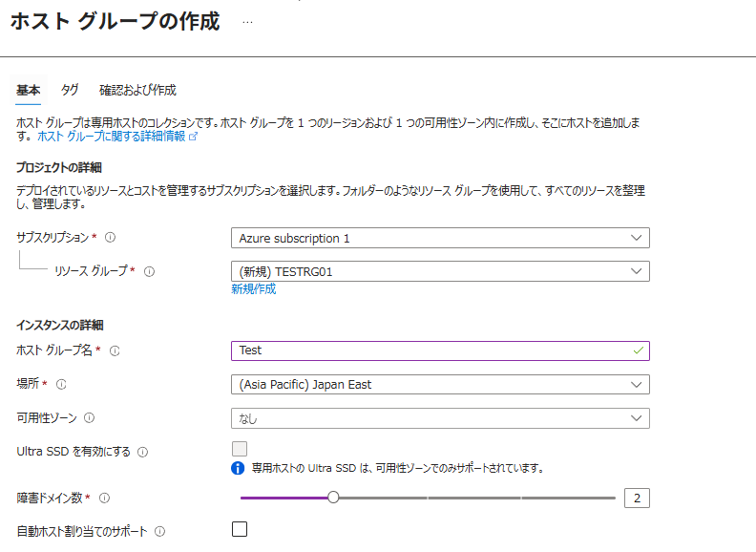Click the fault domain count box showing 2
The height and width of the screenshot is (552, 756).
[x=637, y=498]
